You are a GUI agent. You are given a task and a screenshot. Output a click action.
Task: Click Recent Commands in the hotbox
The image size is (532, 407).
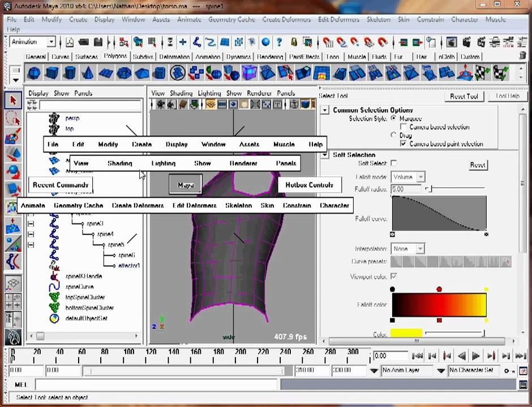[x=61, y=185]
